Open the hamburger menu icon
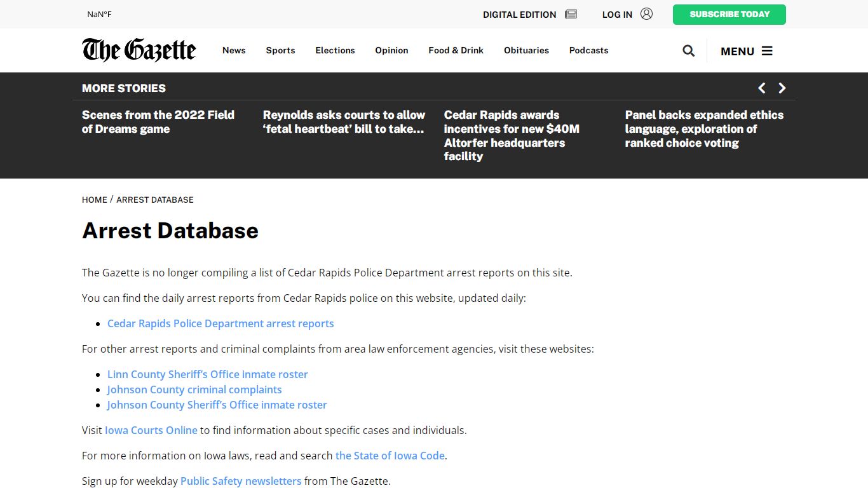Viewport: 868px width, 488px height. click(x=767, y=51)
